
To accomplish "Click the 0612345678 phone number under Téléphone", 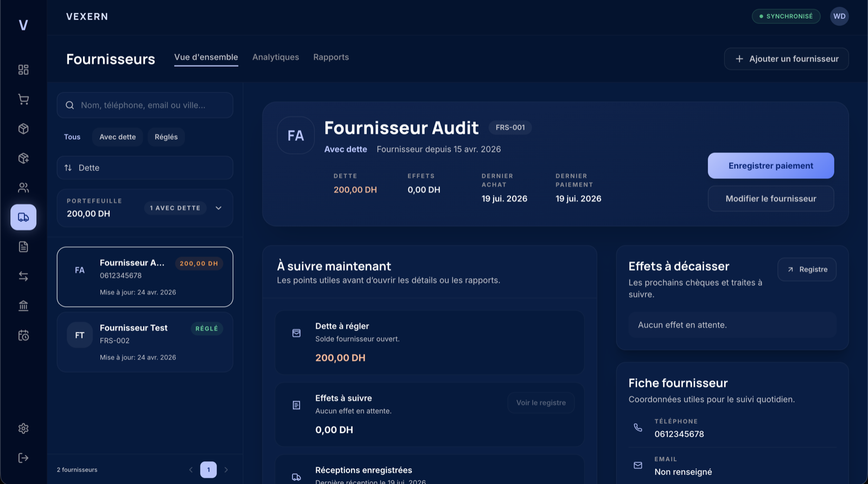I will tap(679, 434).
